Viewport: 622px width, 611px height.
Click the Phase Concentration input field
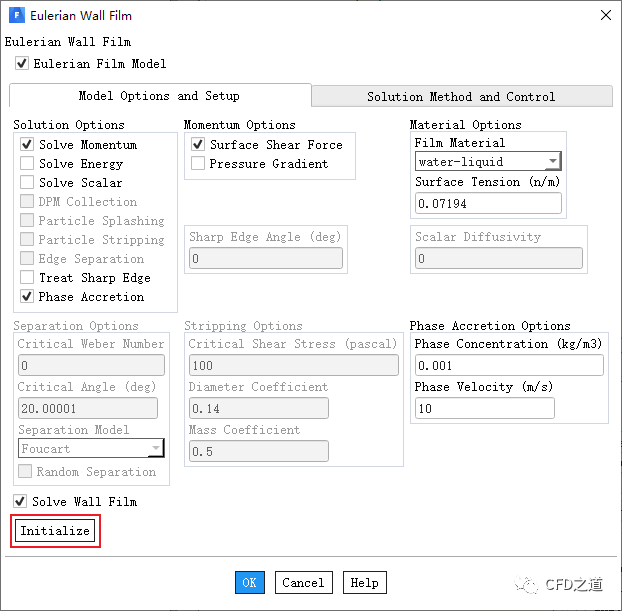coord(509,365)
